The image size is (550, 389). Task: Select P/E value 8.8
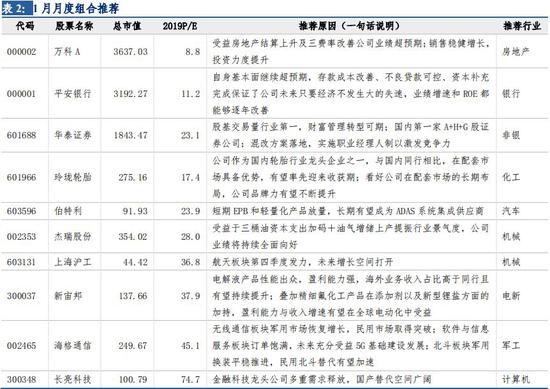click(x=193, y=52)
